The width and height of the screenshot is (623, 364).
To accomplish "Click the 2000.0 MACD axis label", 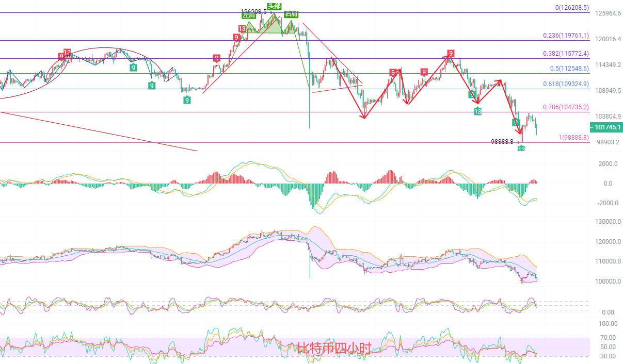I will 608,164.
